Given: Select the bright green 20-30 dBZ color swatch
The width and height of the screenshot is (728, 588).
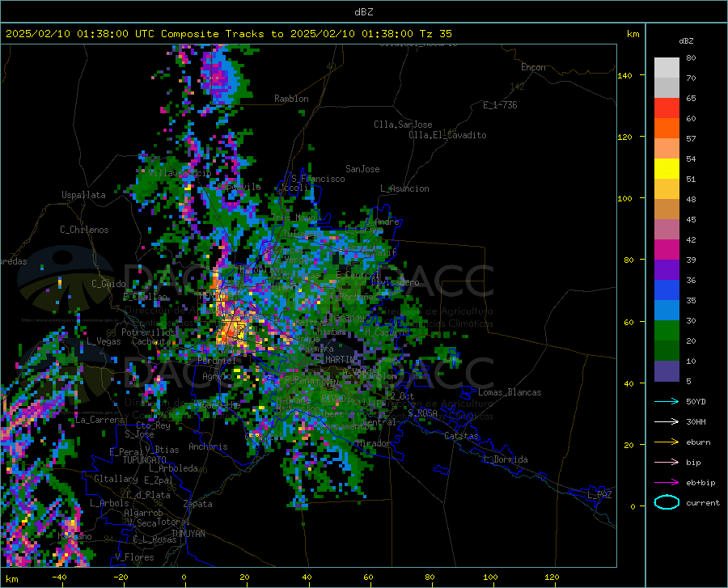Looking at the screenshot, I should point(667,331).
